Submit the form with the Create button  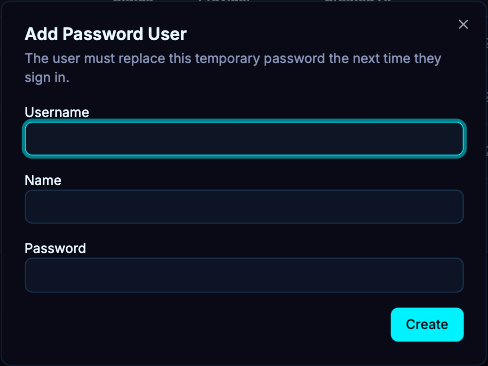427,324
